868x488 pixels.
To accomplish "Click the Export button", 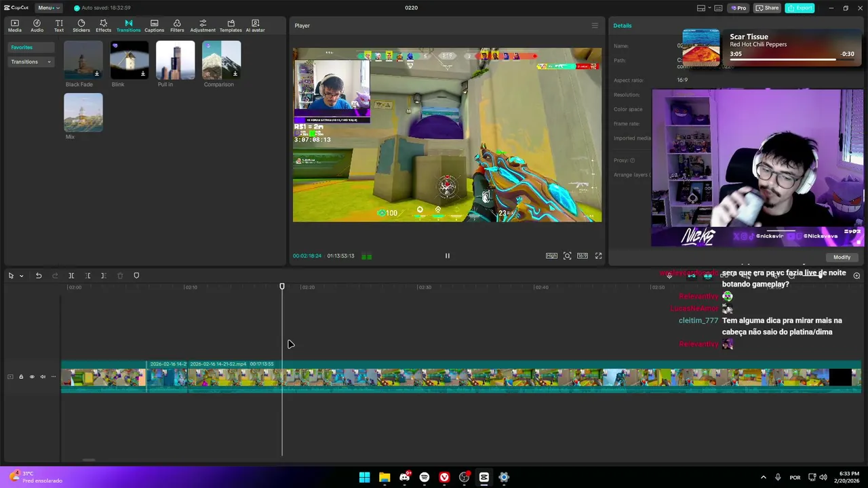I will [x=800, y=7].
